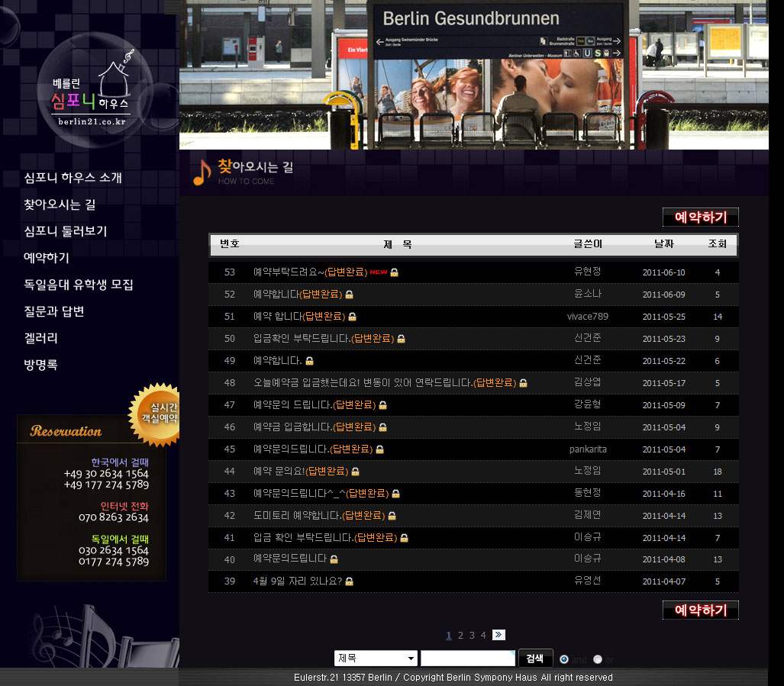
Task: Open 방명록 sidebar menu item
Action: coord(41,365)
